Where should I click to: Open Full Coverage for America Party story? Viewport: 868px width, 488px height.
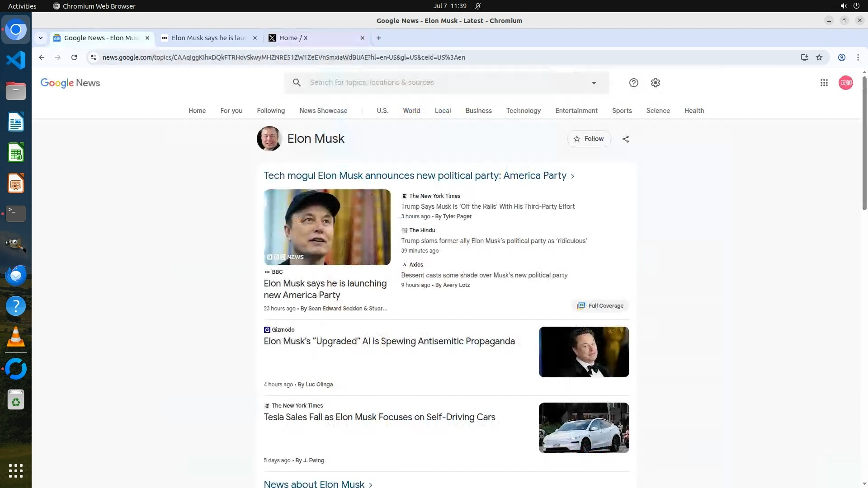(x=600, y=306)
